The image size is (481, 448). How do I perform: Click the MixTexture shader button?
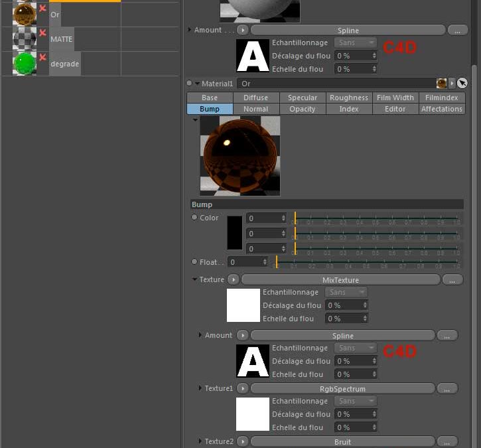pyautogui.click(x=340, y=280)
